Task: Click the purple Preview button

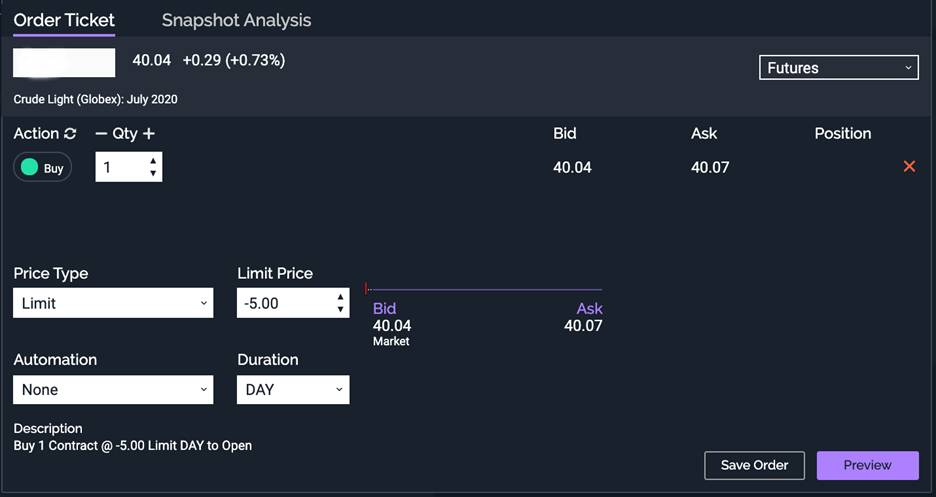Action: (867, 465)
